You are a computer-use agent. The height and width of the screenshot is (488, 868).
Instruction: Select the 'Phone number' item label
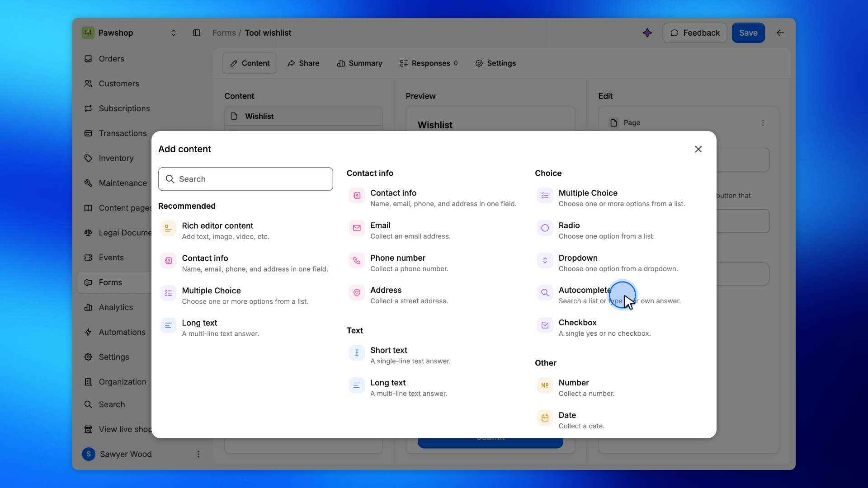398,258
